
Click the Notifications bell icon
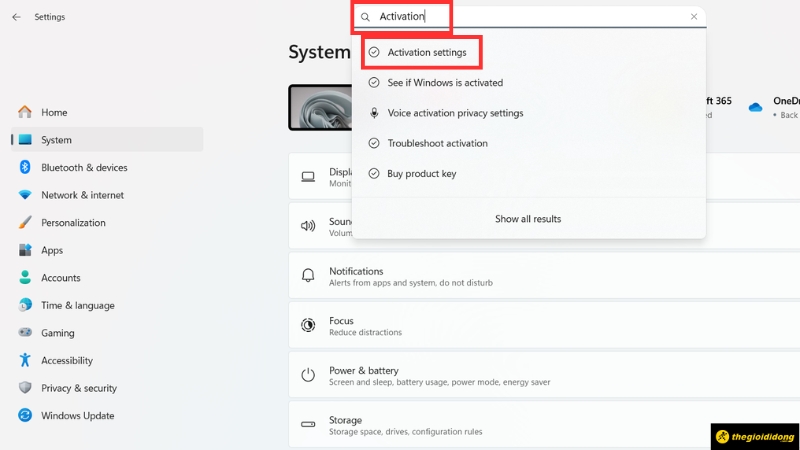coord(308,276)
